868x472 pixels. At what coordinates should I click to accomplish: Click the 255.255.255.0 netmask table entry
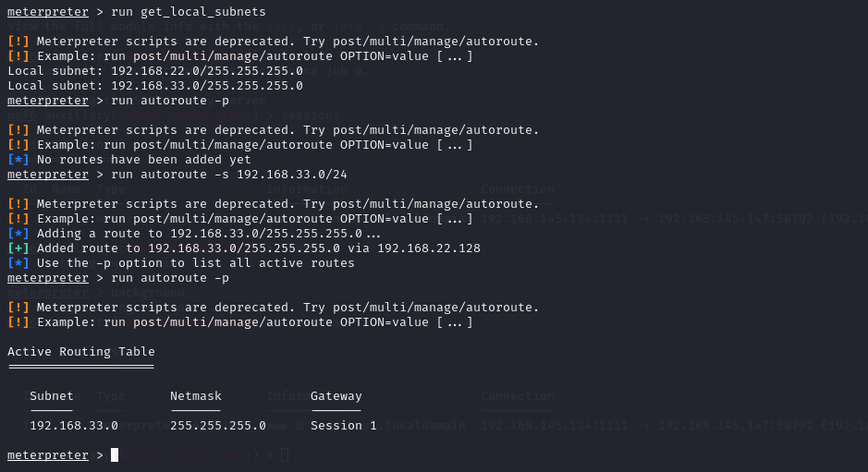(x=218, y=426)
